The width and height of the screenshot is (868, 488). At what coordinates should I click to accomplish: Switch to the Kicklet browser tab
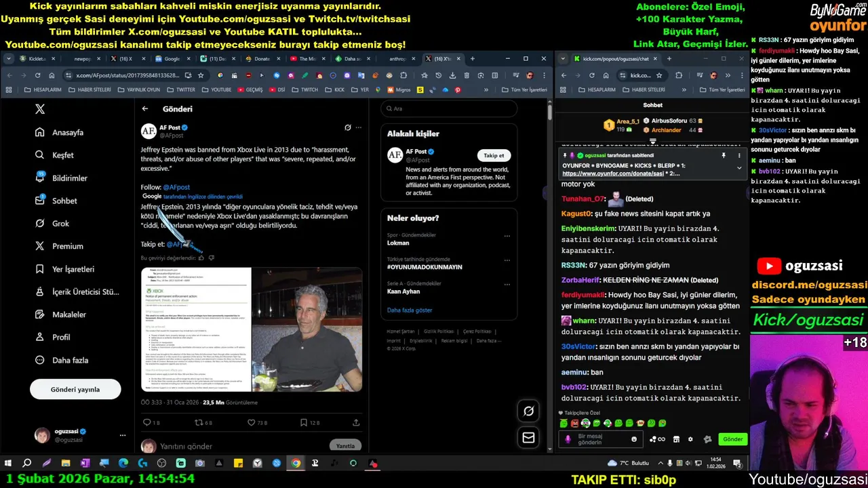pyautogui.click(x=37, y=59)
